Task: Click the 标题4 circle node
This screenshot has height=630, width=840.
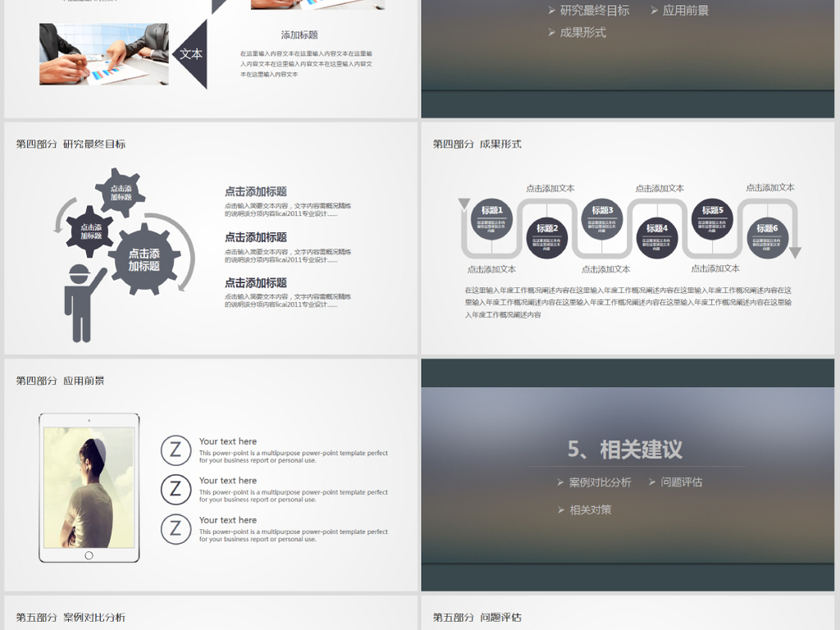Action: (x=657, y=237)
